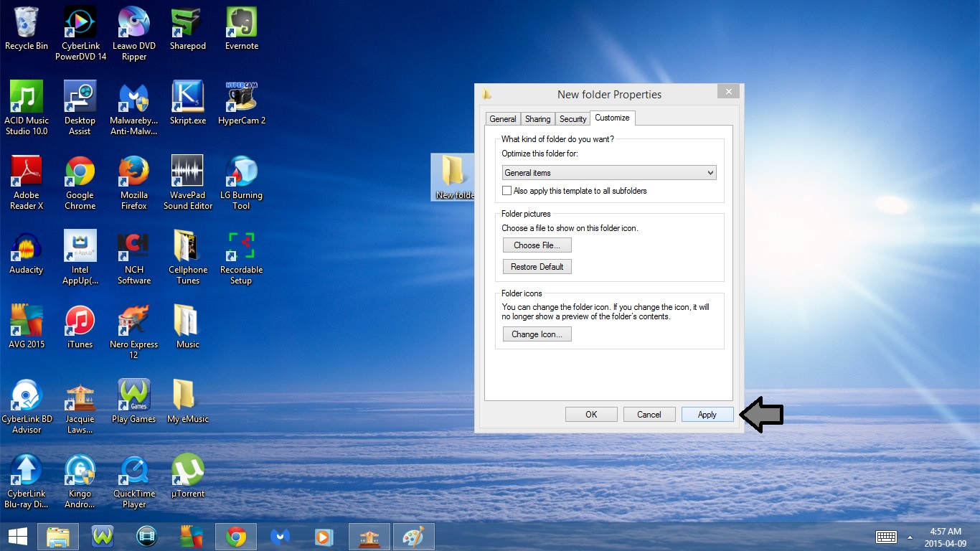Open the Paint palette taskbar icon
The height and width of the screenshot is (551, 980).
pos(414,537)
